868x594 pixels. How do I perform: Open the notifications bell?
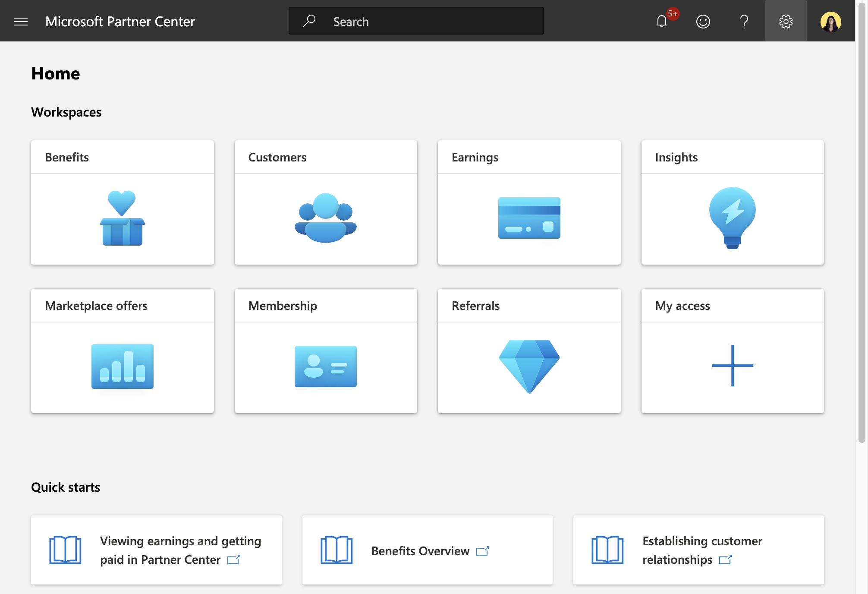[662, 21]
